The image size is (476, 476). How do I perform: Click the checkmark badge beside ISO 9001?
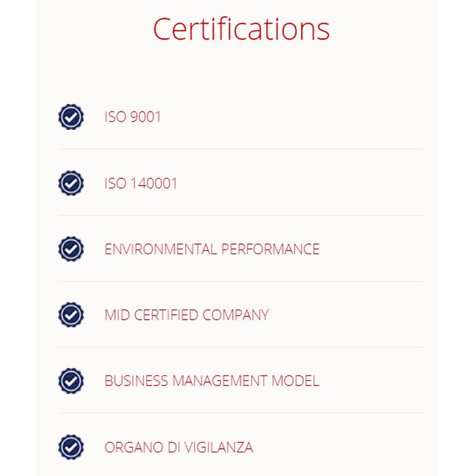point(71,117)
